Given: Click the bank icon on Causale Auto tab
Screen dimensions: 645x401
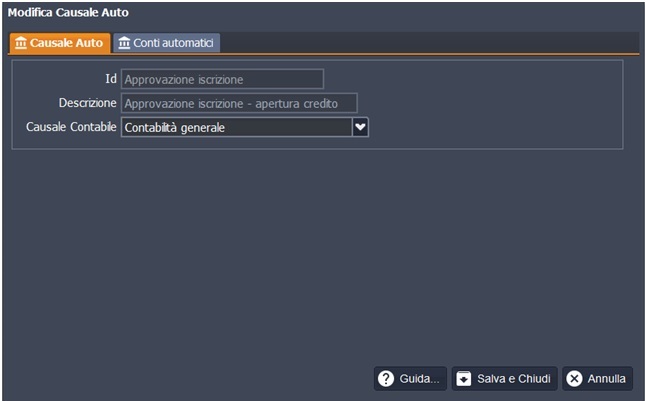Looking at the screenshot, I should [21, 43].
